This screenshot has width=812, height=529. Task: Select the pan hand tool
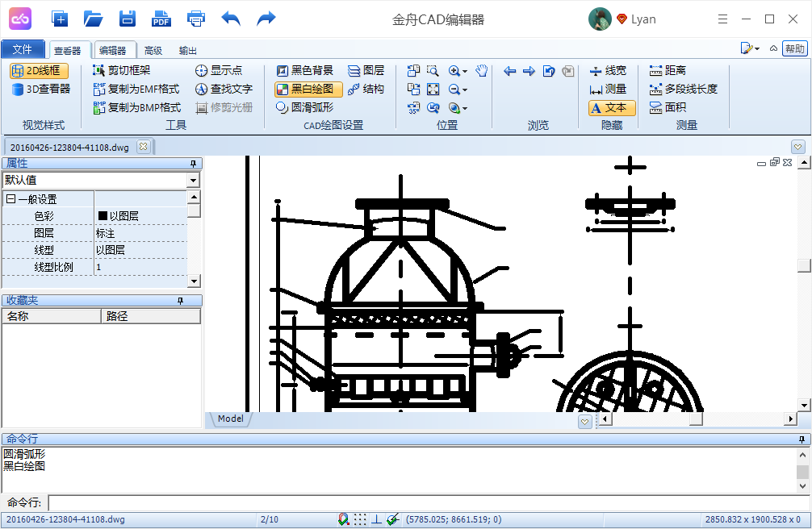pos(482,70)
